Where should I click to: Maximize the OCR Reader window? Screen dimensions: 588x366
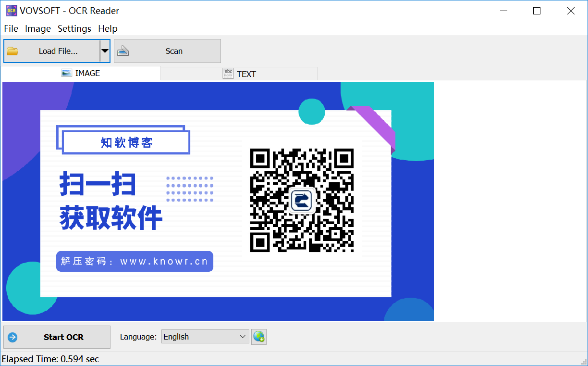point(537,11)
